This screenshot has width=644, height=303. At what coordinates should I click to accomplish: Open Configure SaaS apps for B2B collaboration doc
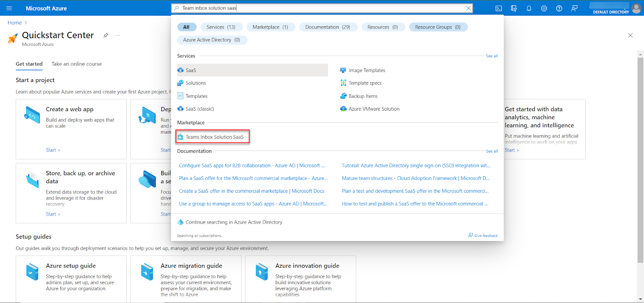coord(252,165)
